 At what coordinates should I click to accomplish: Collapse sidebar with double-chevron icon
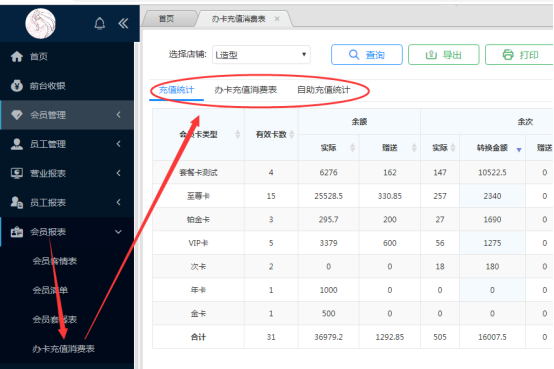[123, 23]
